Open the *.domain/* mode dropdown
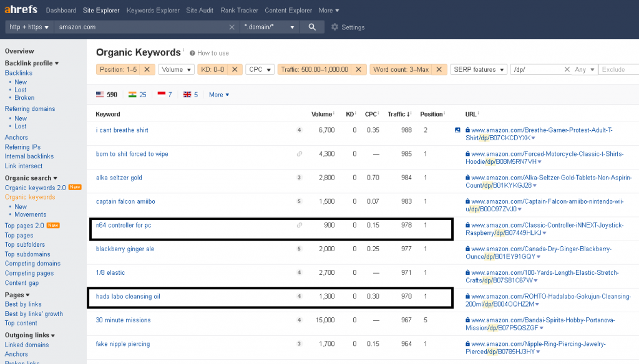This screenshot has height=364, width=639. (x=270, y=27)
